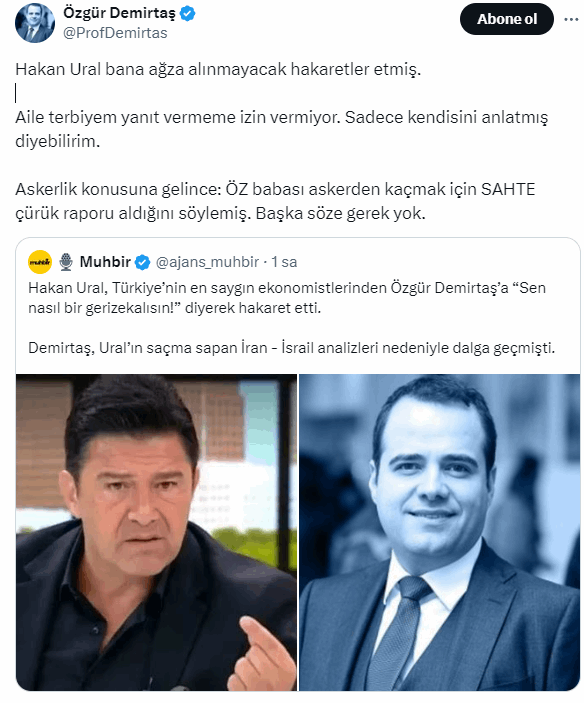Click the Özgür Demirtaş display name
Viewport: 584px width, 703px height.
click(x=119, y=13)
